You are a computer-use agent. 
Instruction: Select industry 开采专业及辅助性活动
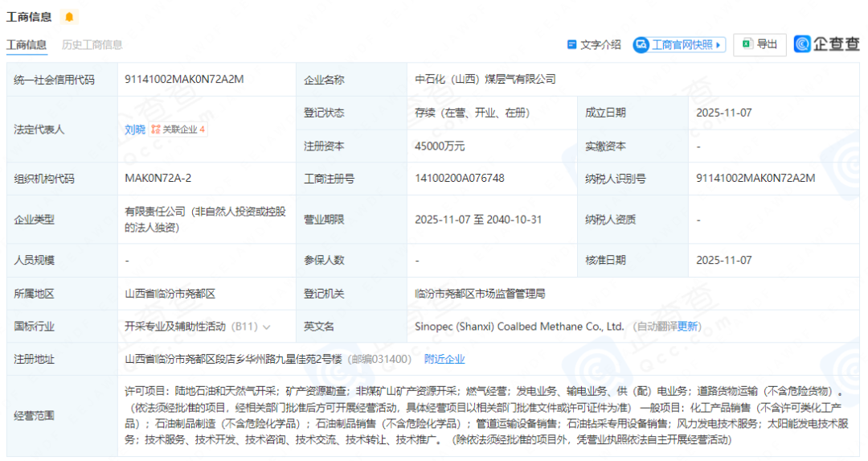(175, 327)
